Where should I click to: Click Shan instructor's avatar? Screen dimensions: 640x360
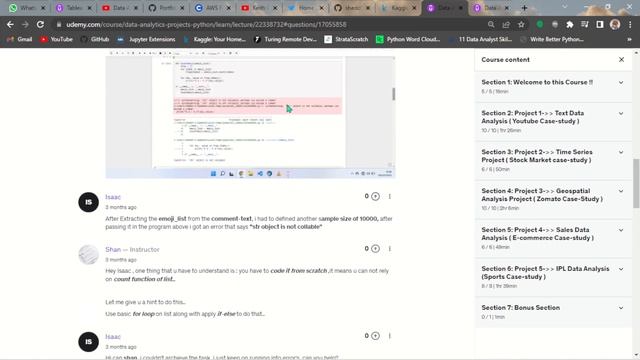point(89,255)
